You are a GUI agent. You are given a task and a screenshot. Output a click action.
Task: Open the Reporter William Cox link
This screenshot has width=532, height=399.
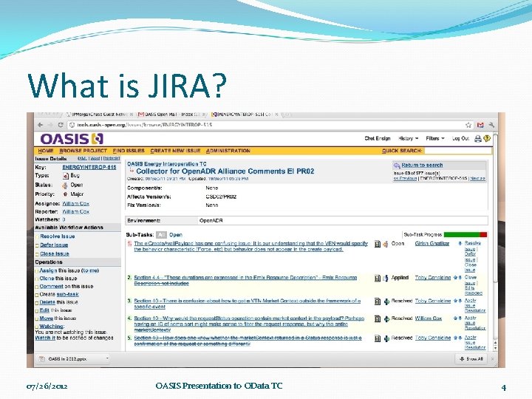75,212
